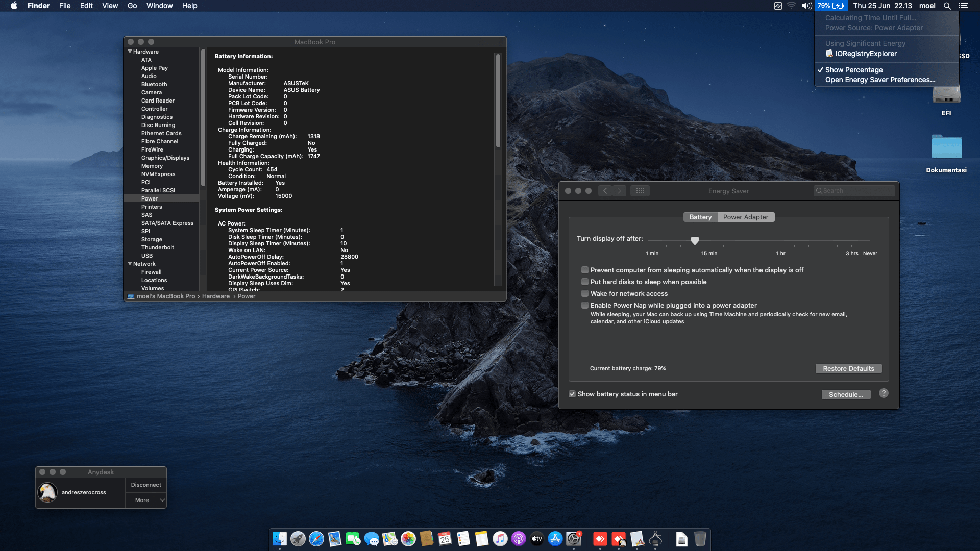Click the Spotlight search magnifier icon

947,6
